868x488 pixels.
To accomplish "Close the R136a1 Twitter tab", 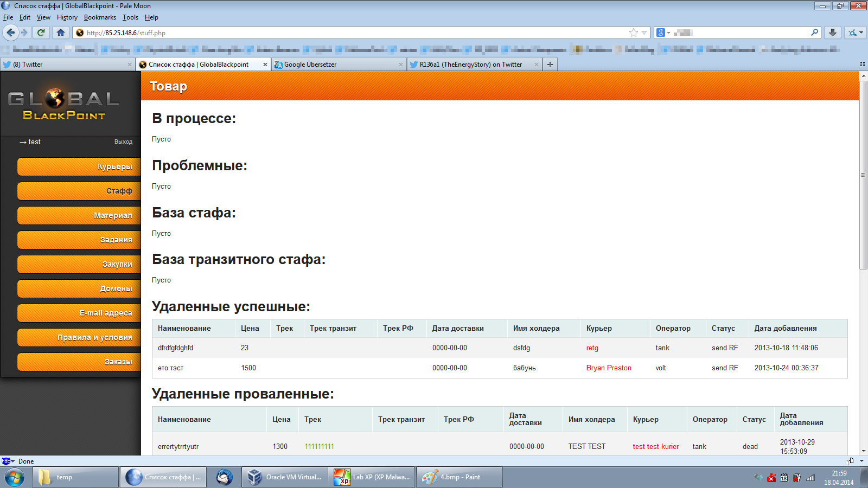I will pos(537,65).
